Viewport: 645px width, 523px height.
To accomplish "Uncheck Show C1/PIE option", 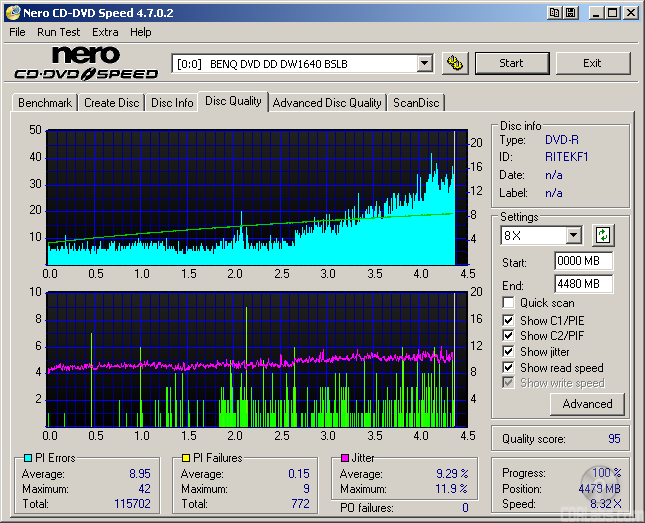I will pyautogui.click(x=509, y=320).
